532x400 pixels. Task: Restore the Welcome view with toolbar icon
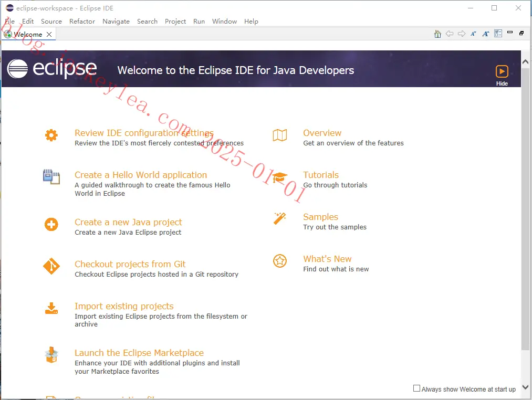[x=521, y=33]
